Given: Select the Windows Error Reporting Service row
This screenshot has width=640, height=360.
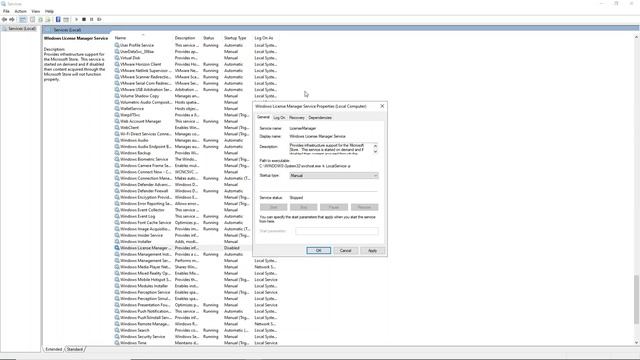Looking at the screenshot, I should pyautogui.click(x=182, y=204).
